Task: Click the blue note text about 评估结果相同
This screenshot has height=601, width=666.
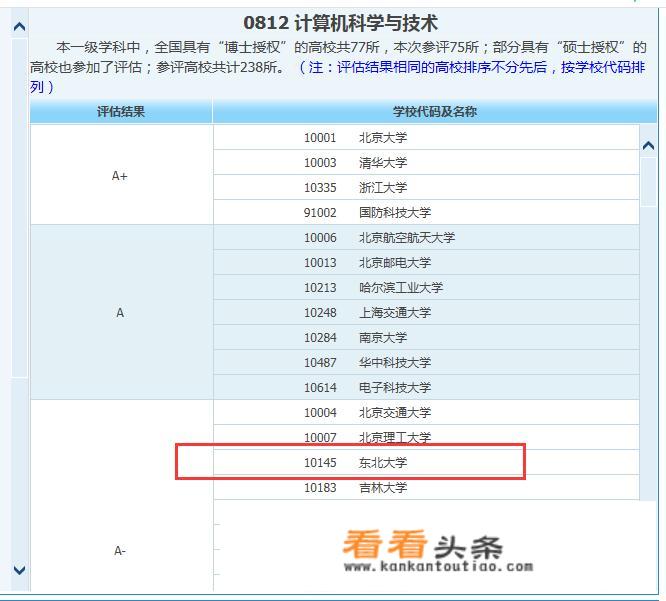Action: [338, 76]
